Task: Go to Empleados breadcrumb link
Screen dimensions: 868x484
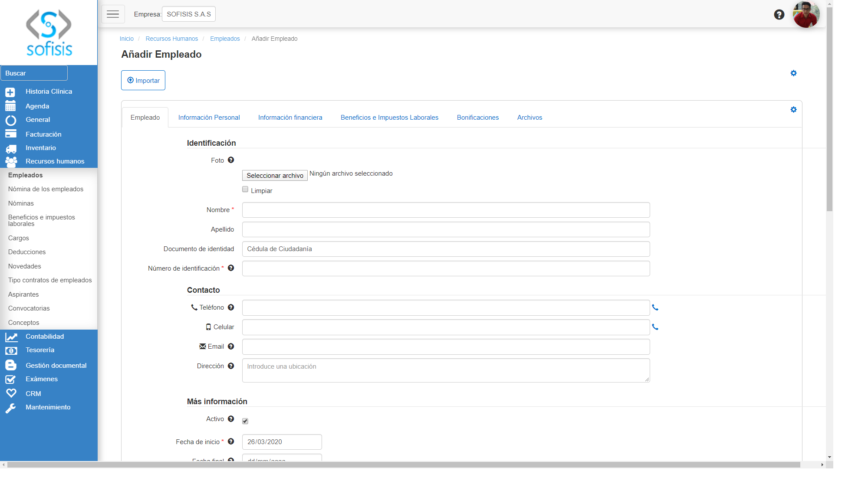Action: (x=225, y=39)
